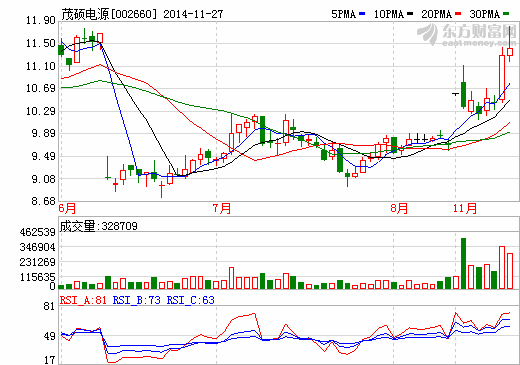520x365 pixels.
Task: Click the 8.68 price axis label
Action: (43, 201)
